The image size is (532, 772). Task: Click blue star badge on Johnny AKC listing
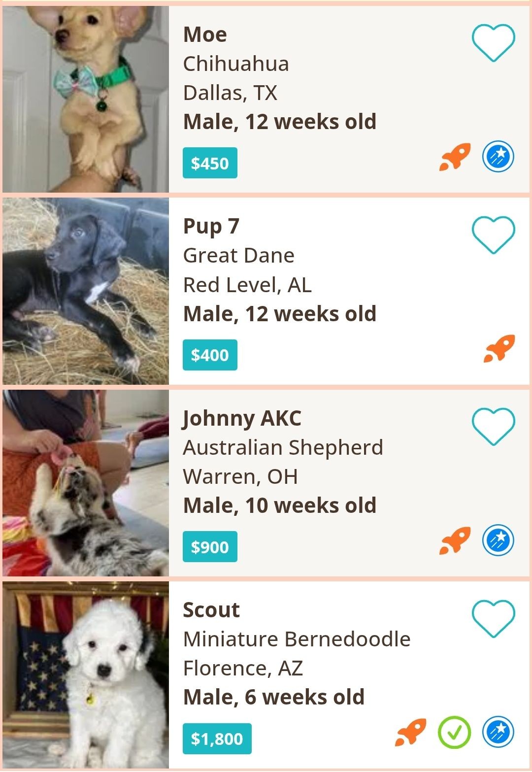(498, 540)
